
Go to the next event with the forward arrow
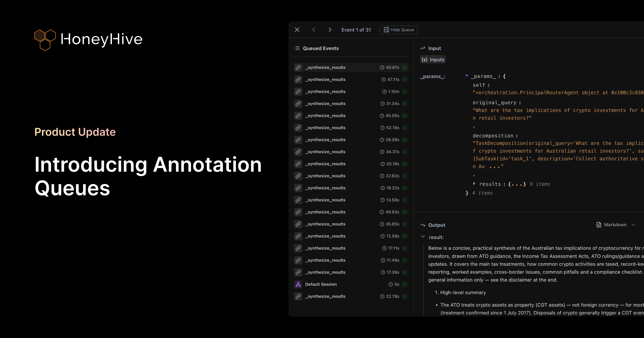pos(330,30)
